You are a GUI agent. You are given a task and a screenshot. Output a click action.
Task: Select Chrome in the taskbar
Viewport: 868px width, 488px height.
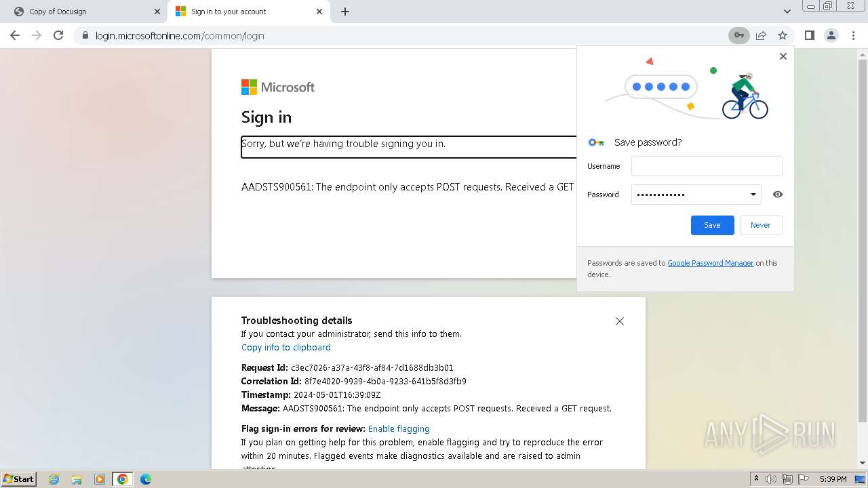pos(123,479)
